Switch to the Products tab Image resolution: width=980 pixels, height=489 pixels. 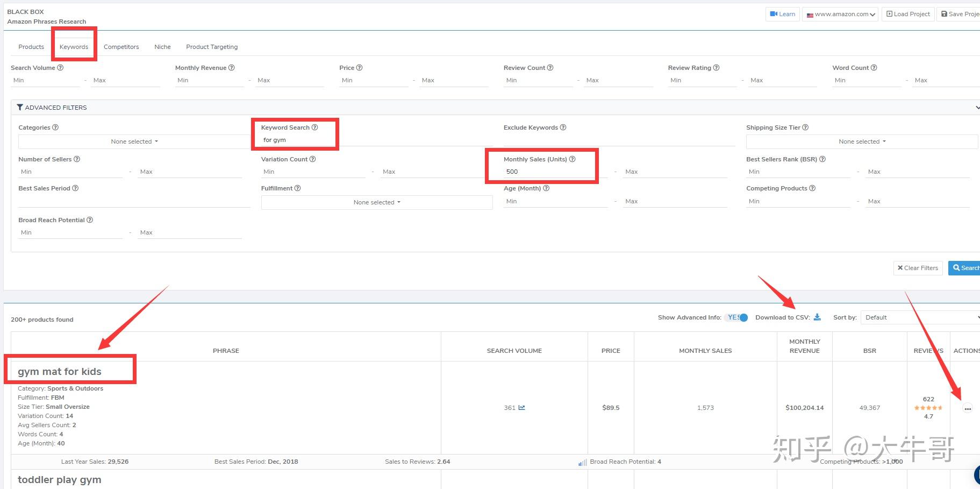click(x=31, y=47)
